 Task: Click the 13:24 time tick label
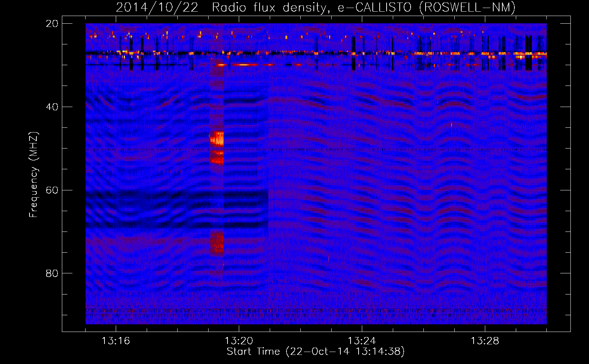point(362,341)
